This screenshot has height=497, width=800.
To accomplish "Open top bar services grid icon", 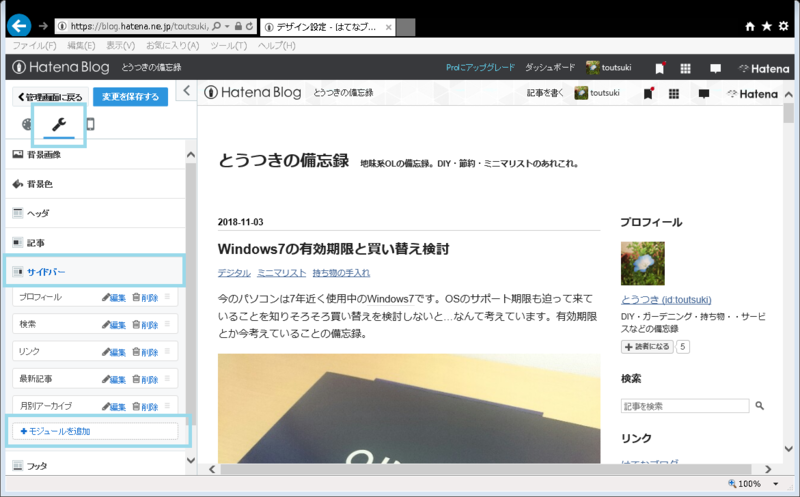I will [x=686, y=68].
